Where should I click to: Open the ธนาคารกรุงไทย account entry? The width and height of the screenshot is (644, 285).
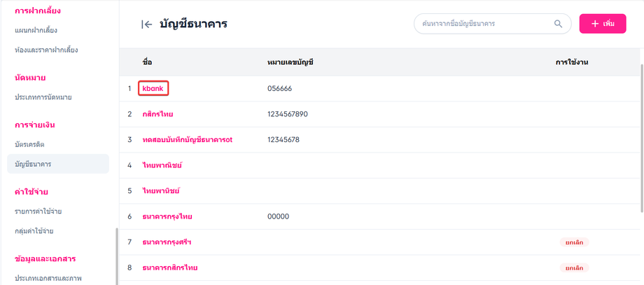coord(167,216)
